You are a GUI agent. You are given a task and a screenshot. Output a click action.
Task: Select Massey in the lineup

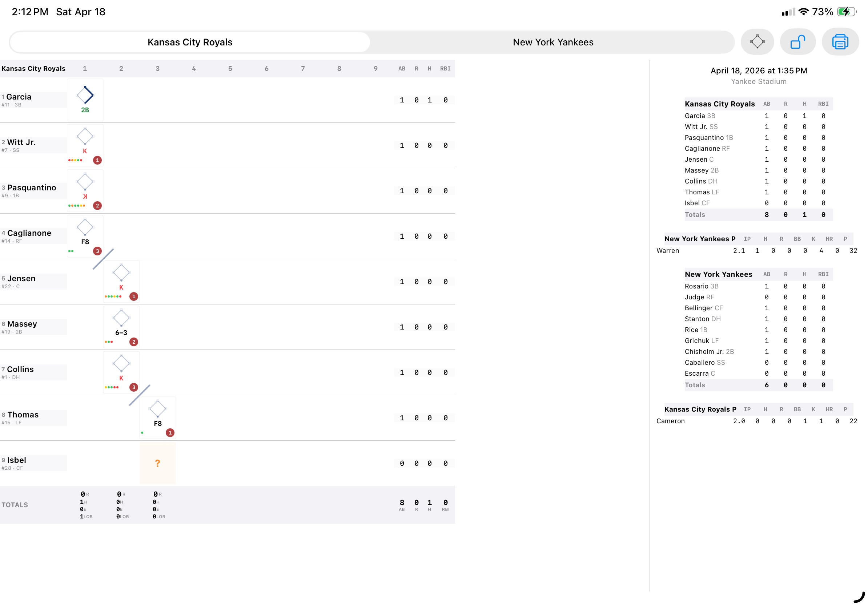tap(33, 327)
